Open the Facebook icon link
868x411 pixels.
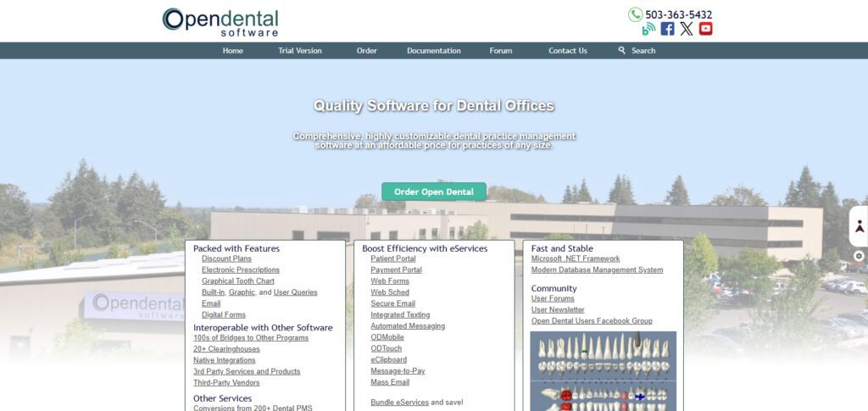(x=668, y=29)
